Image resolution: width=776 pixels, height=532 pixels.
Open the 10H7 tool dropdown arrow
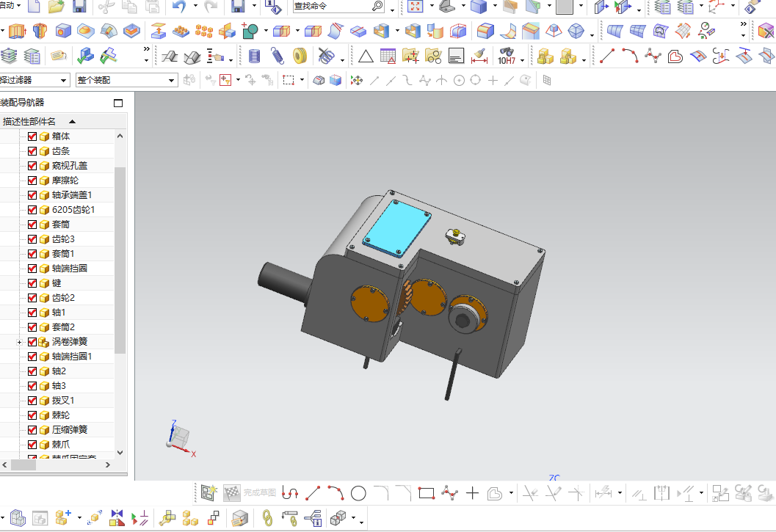pyautogui.click(x=522, y=60)
